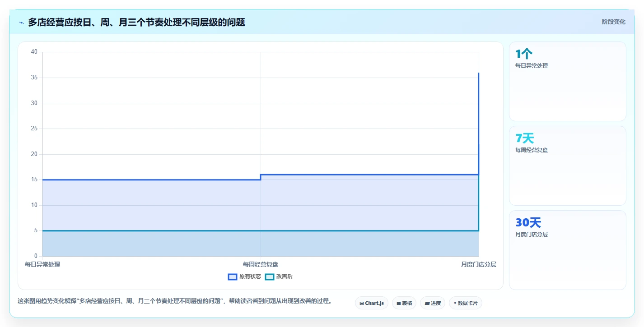The image size is (644, 327).
Task: Click the 改善后 legend label
Action: [x=285, y=276]
